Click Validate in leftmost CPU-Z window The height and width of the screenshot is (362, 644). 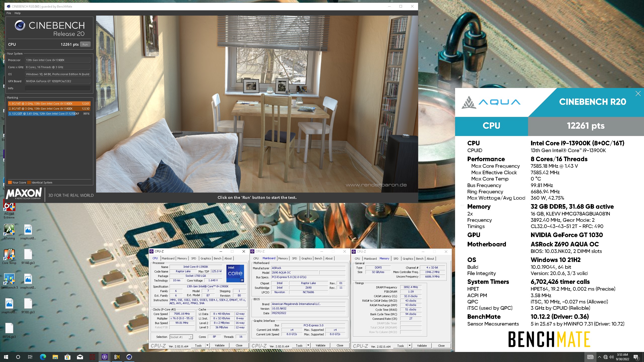click(x=220, y=345)
